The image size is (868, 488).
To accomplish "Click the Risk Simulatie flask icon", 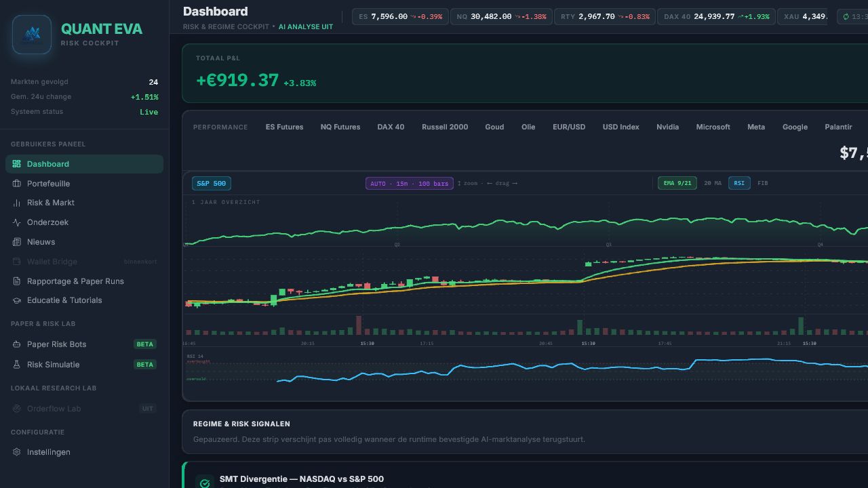I will click(x=17, y=365).
